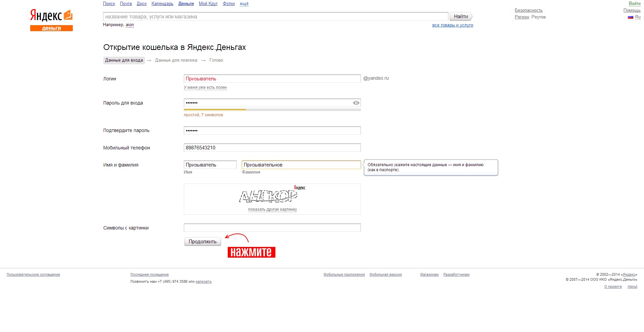Click the Яндекс Деньги logo
The width and height of the screenshot is (644, 332).
pyautogui.click(x=51, y=20)
